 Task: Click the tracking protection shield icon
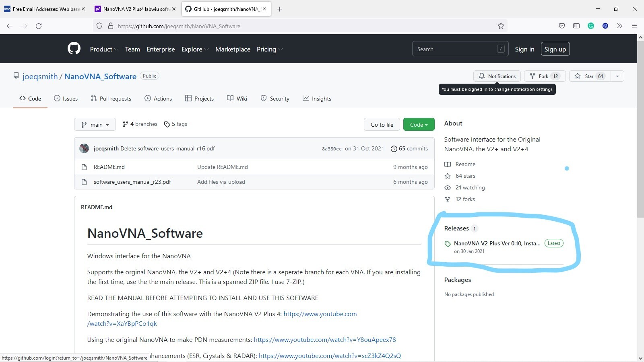coord(99,26)
